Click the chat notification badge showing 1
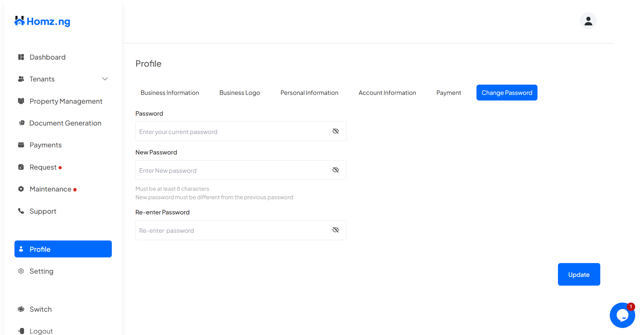 click(x=631, y=307)
